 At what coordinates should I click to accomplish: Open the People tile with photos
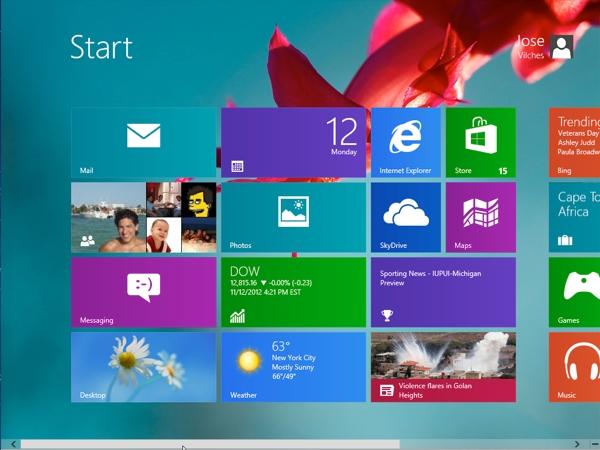coord(143,217)
